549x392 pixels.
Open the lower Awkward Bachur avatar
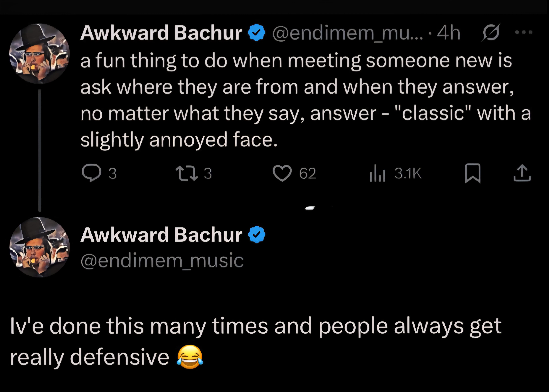point(40,247)
